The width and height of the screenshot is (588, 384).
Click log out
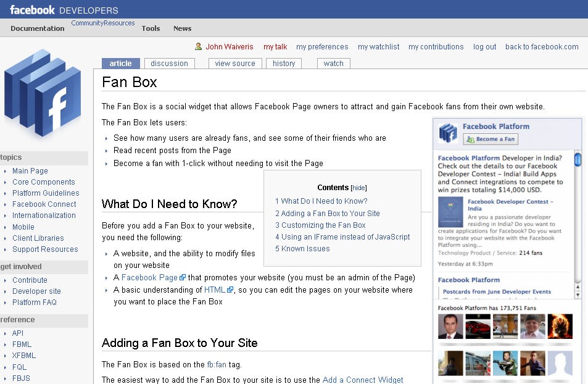click(484, 46)
